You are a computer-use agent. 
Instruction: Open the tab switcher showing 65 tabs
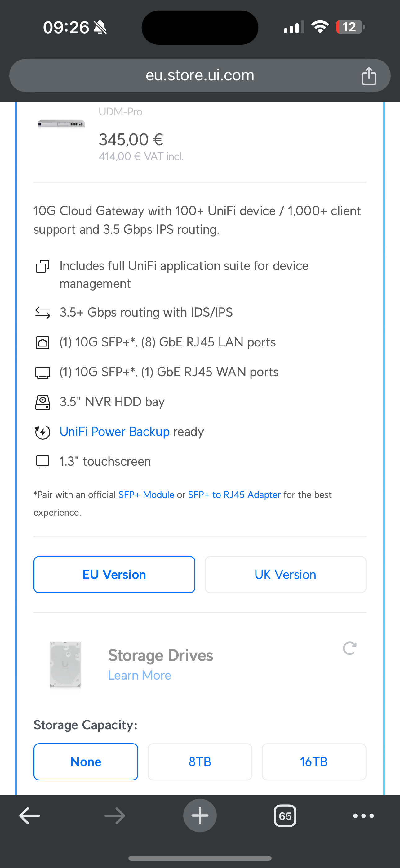(285, 816)
